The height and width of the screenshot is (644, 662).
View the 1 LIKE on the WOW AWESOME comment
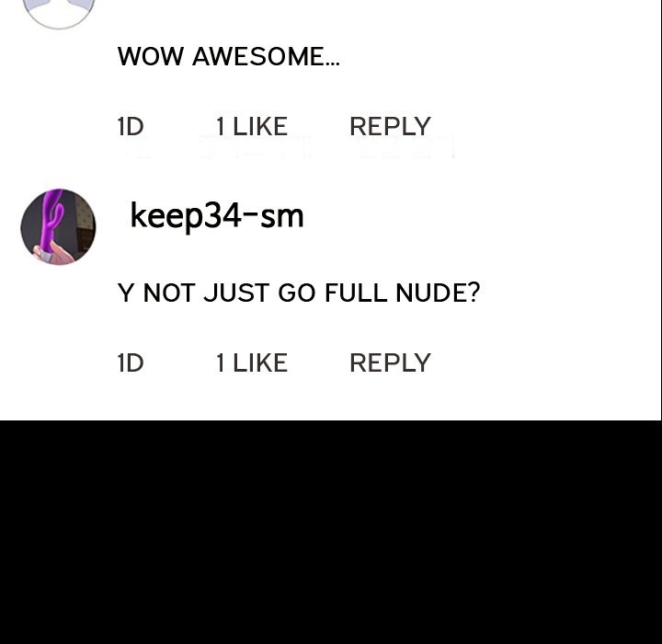[252, 126]
